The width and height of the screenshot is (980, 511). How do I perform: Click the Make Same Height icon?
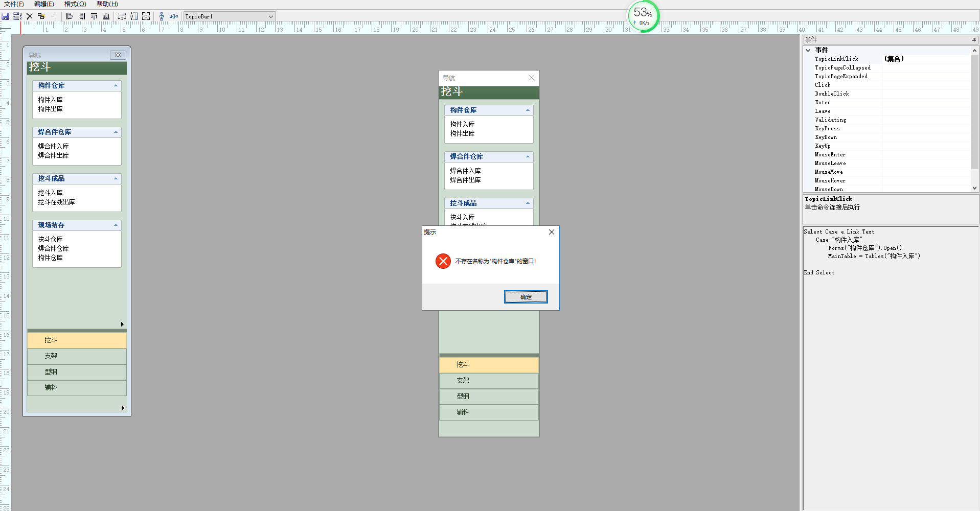tap(134, 16)
